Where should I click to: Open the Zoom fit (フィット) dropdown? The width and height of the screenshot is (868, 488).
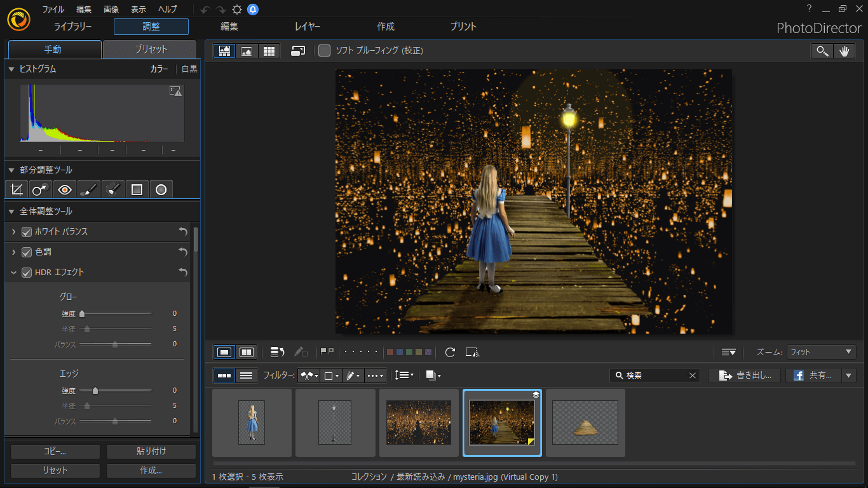pos(822,352)
